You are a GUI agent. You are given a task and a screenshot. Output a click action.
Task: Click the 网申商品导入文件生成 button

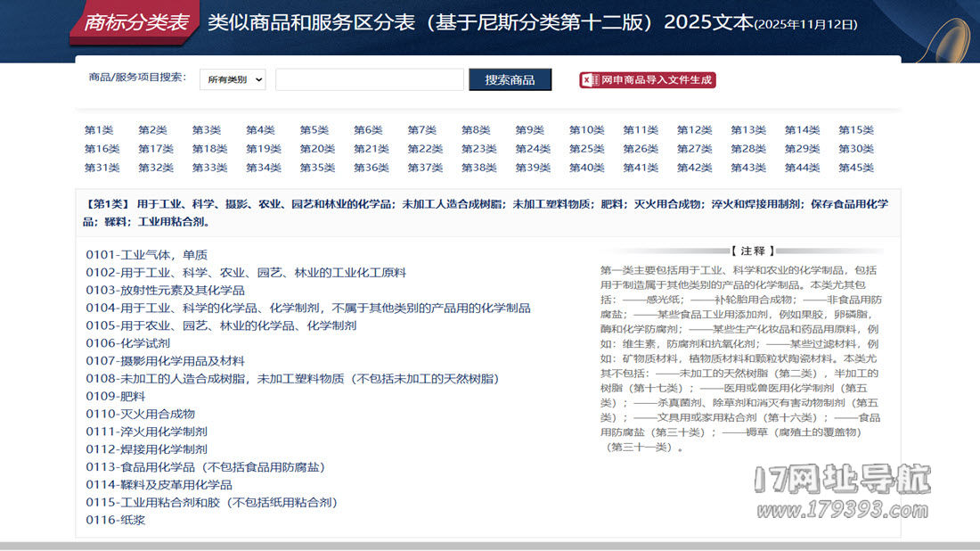(648, 80)
